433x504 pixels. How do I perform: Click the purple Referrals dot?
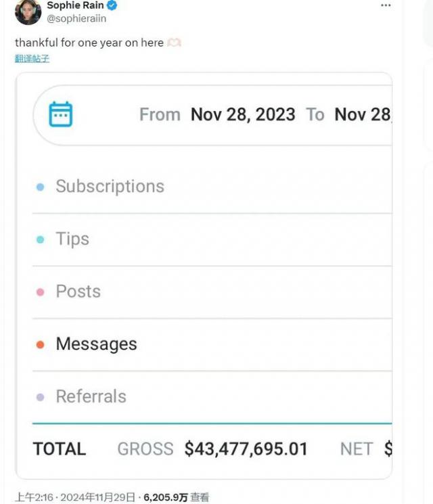click(40, 397)
